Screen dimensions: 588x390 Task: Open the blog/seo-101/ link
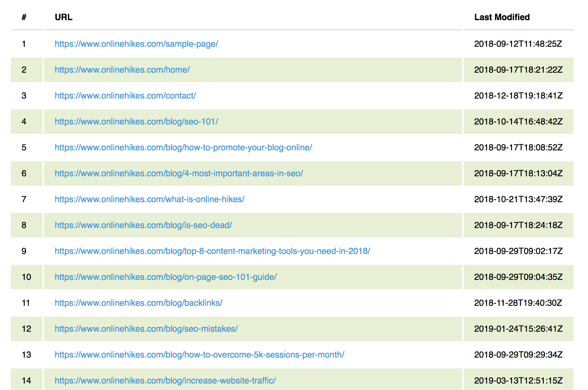point(136,122)
